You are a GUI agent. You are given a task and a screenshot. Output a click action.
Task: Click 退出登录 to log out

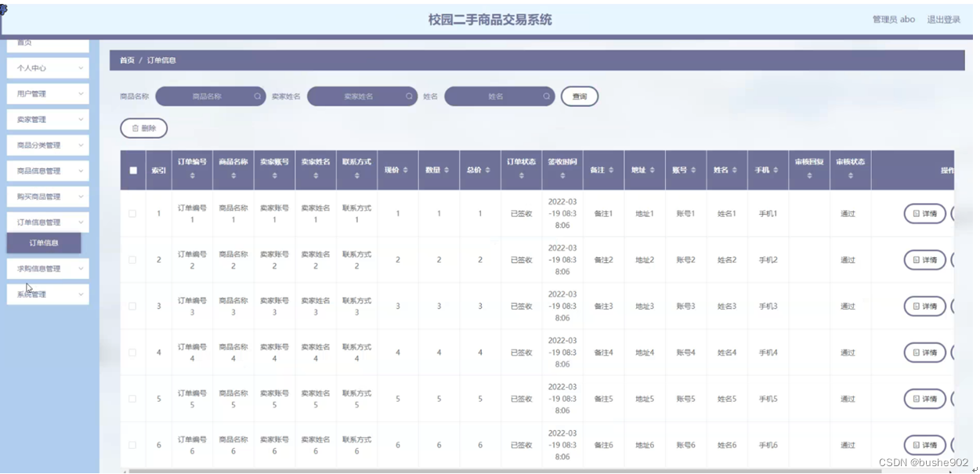click(x=944, y=20)
